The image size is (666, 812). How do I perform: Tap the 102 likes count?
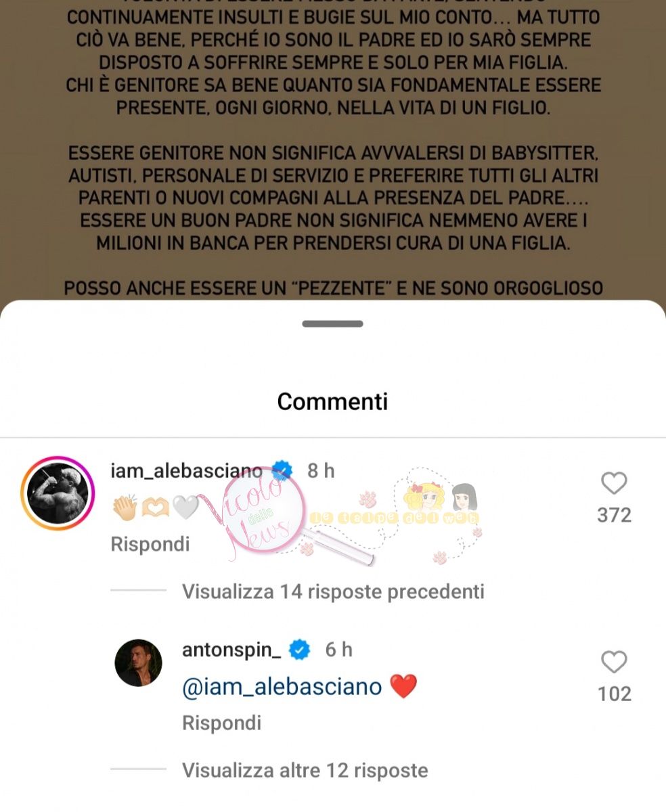coord(614,694)
